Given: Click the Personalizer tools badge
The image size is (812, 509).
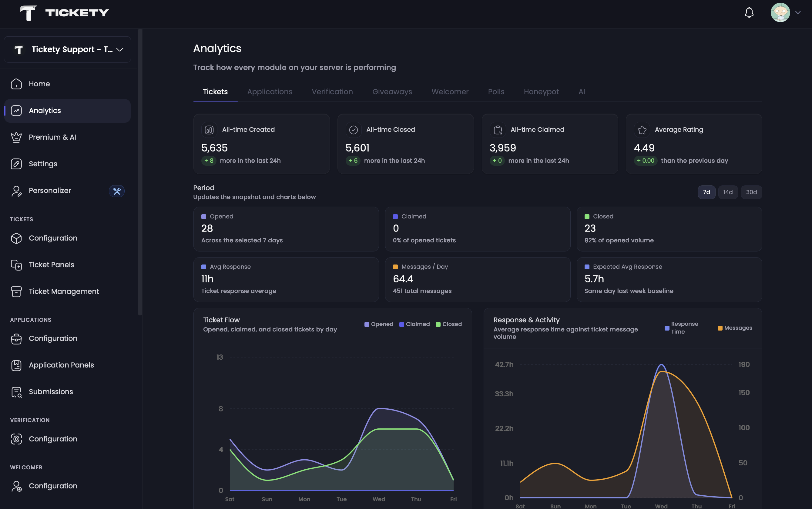Looking at the screenshot, I should point(116,191).
